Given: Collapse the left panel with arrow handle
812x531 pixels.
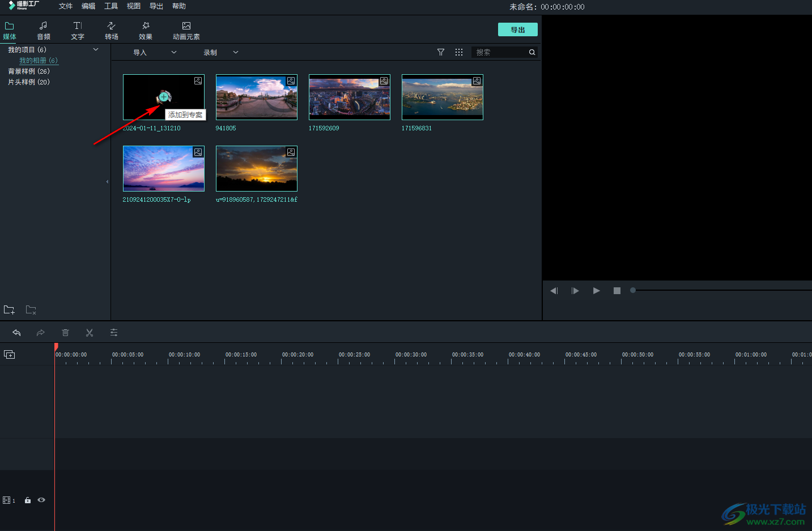Looking at the screenshot, I should coord(107,182).
